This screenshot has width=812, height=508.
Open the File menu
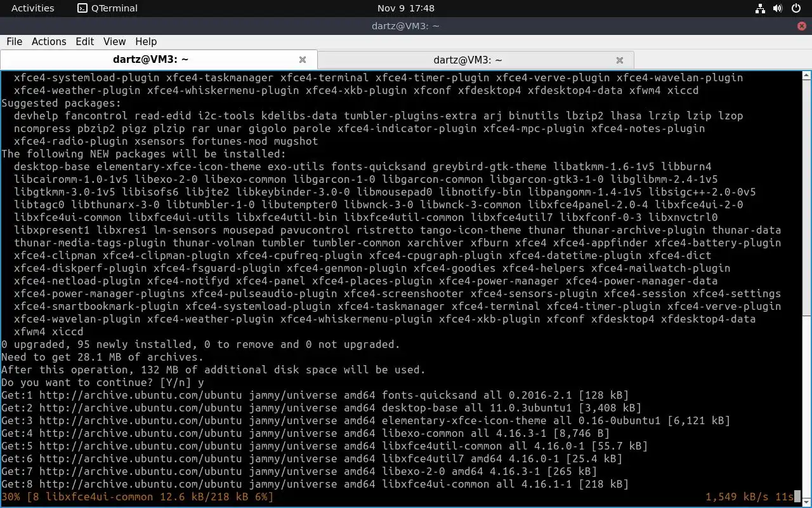[x=14, y=41]
